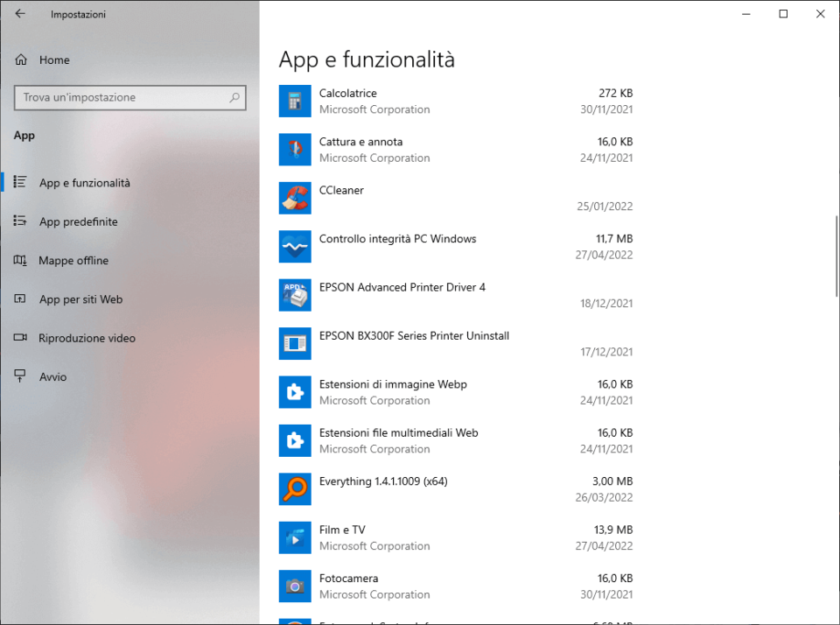Screen dimensions: 840x625
Task: Click the 11,7 MB size value
Action: tap(614, 238)
